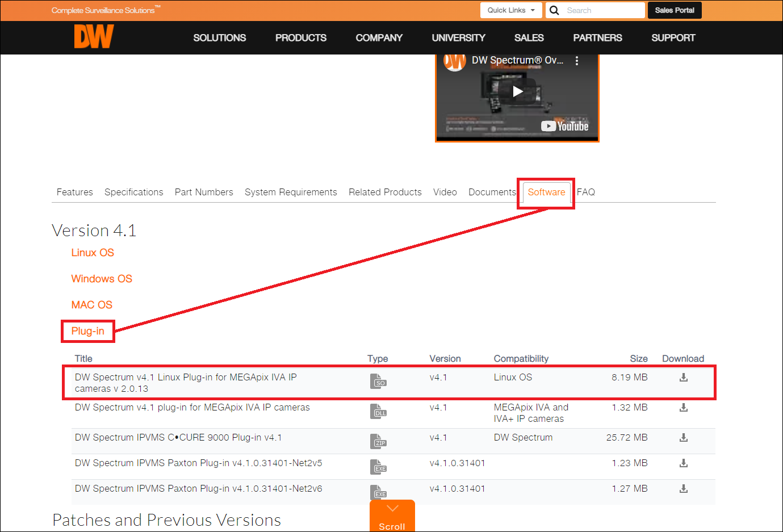Play the DW Spectrum overview video
This screenshot has width=783, height=532.
pyautogui.click(x=517, y=91)
